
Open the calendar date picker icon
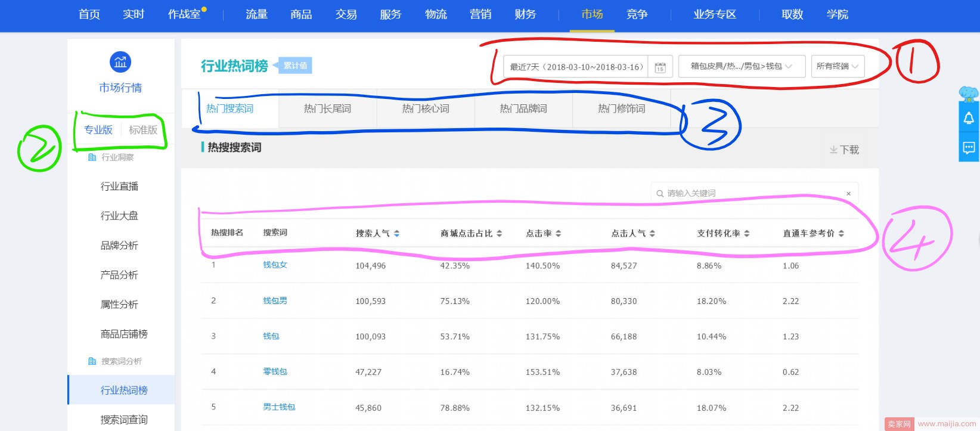point(660,67)
